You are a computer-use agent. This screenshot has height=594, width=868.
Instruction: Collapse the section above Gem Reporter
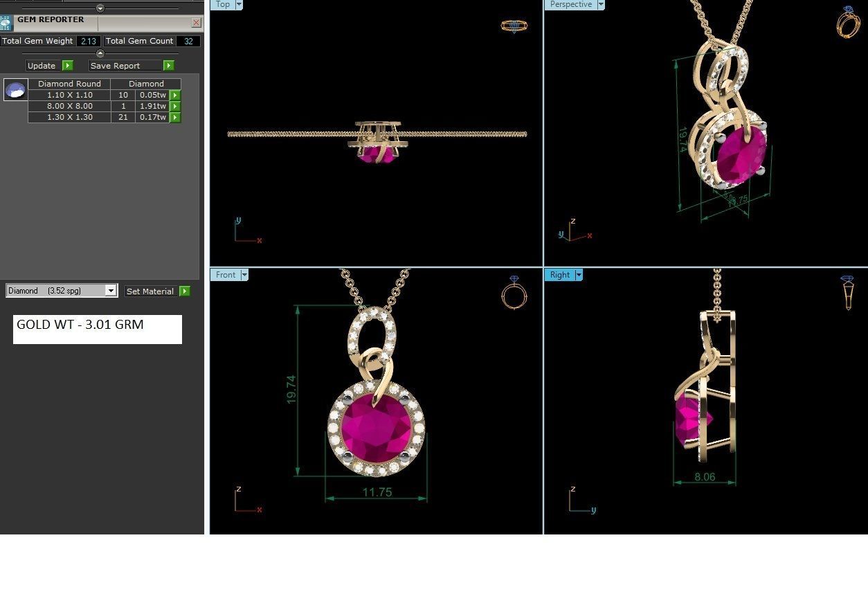tap(100, 8)
